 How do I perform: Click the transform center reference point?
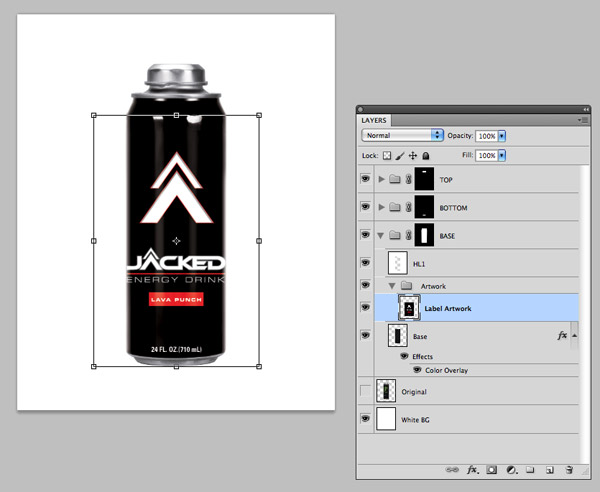pyautogui.click(x=176, y=241)
